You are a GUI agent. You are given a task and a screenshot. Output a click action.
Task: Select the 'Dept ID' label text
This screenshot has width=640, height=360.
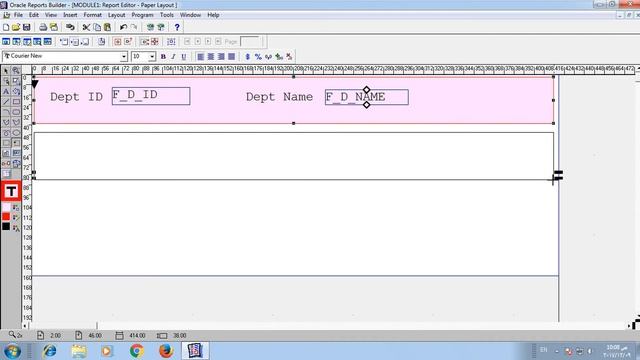point(76,97)
